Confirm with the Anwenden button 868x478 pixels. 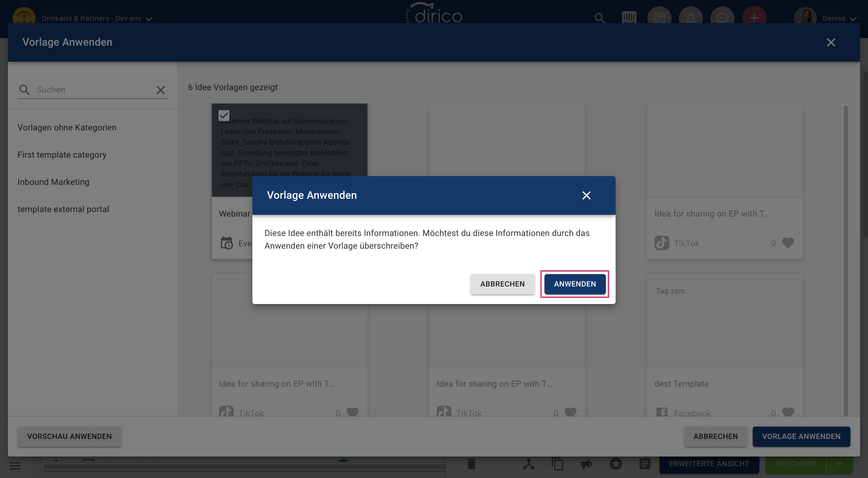coord(575,284)
